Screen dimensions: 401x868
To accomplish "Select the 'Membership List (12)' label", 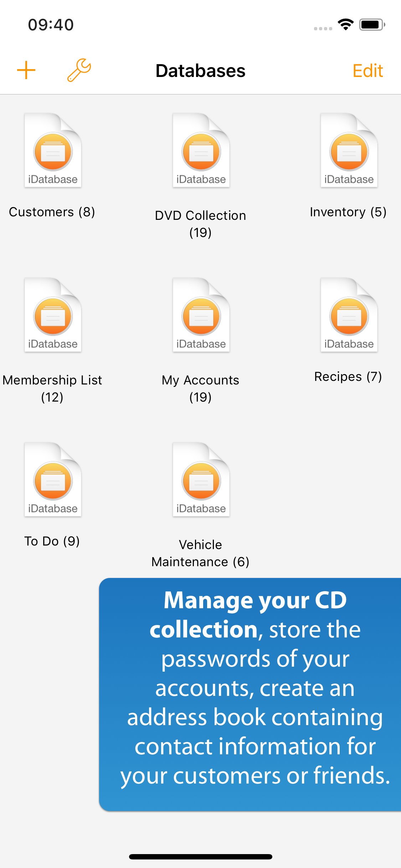I will tap(52, 389).
